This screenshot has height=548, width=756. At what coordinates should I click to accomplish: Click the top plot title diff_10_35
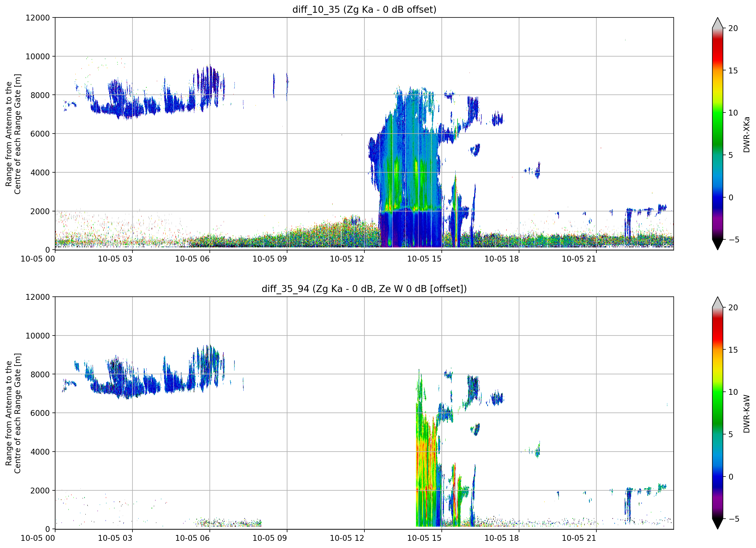364,9
